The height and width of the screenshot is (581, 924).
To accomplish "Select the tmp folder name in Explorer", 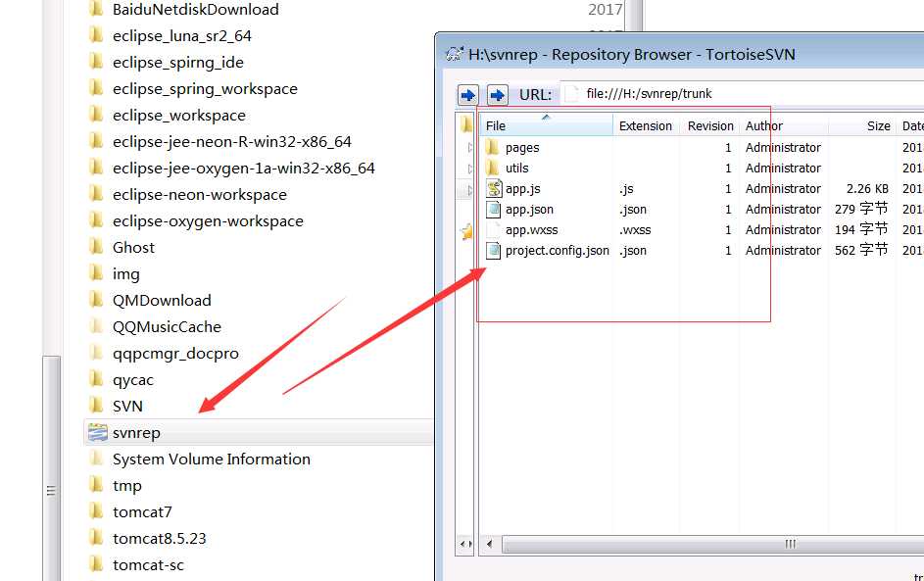I will pyautogui.click(x=126, y=486).
